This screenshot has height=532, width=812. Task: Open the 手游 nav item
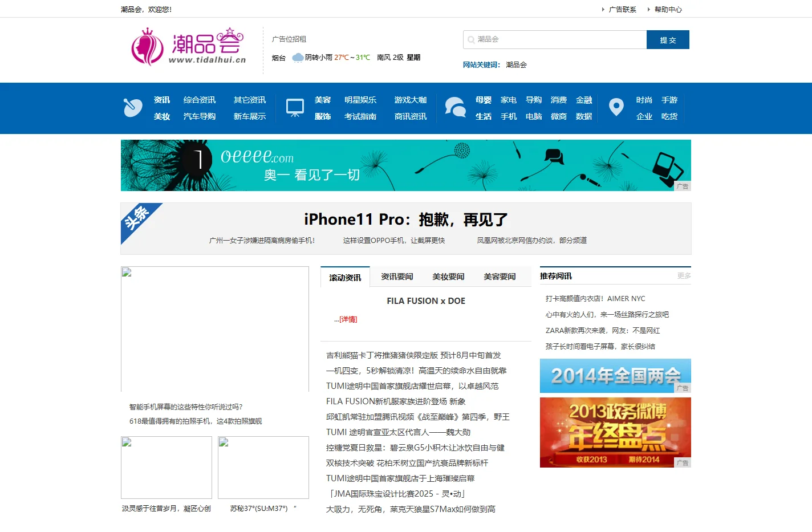669,100
